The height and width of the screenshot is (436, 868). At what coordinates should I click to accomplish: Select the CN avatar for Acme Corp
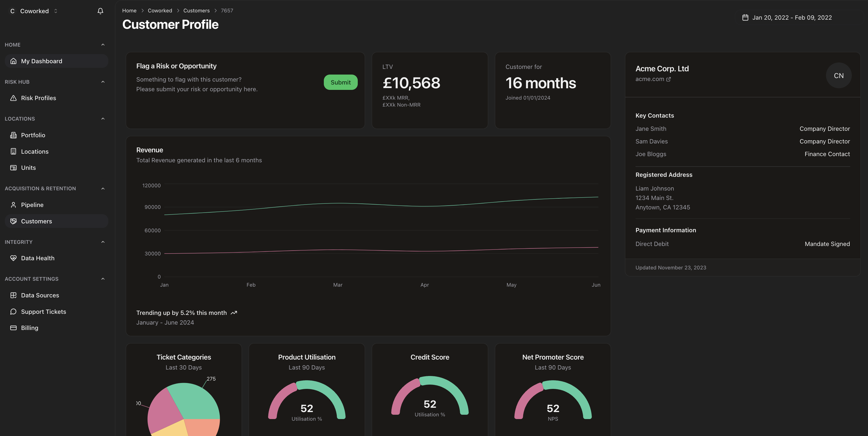pos(839,75)
